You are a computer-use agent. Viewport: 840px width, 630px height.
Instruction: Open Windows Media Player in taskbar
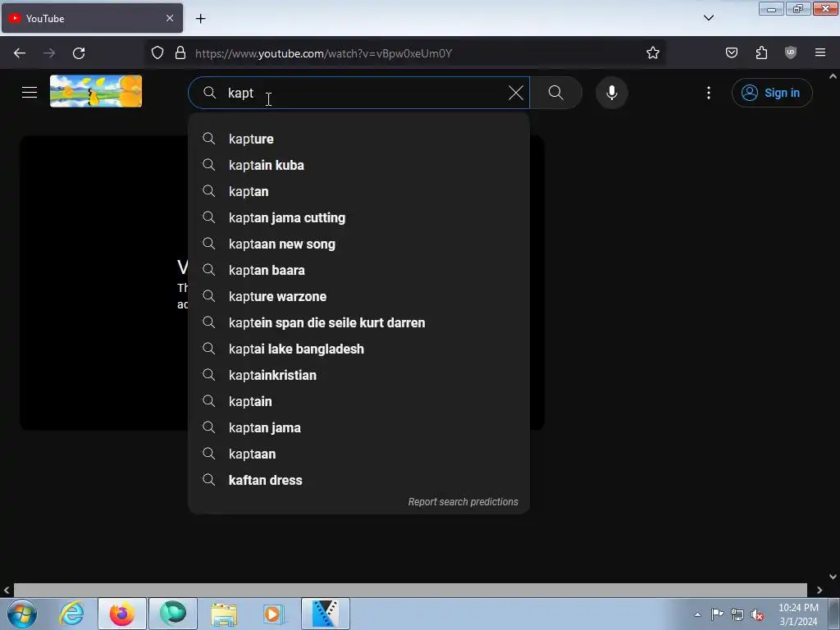tap(274, 614)
